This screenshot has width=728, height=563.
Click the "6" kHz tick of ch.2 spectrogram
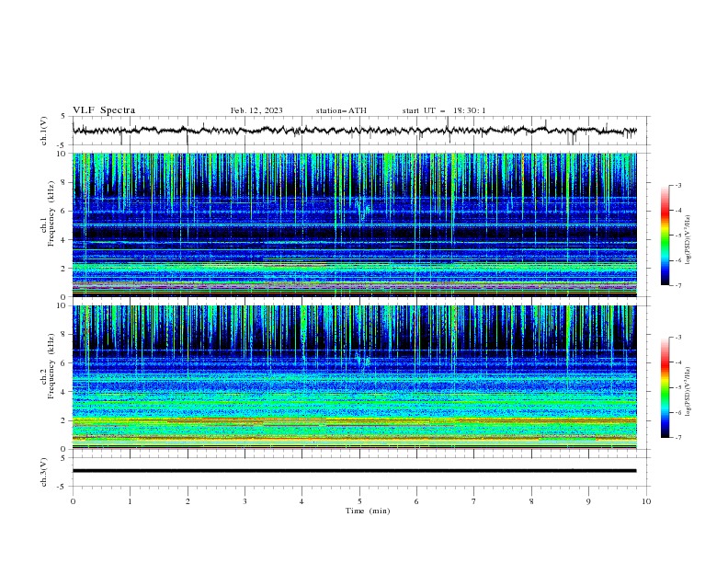coord(64,363)
